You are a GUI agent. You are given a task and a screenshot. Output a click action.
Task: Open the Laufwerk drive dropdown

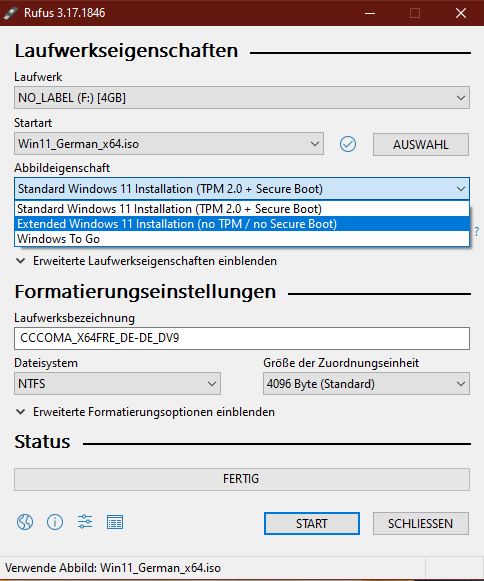click(242, 98)
